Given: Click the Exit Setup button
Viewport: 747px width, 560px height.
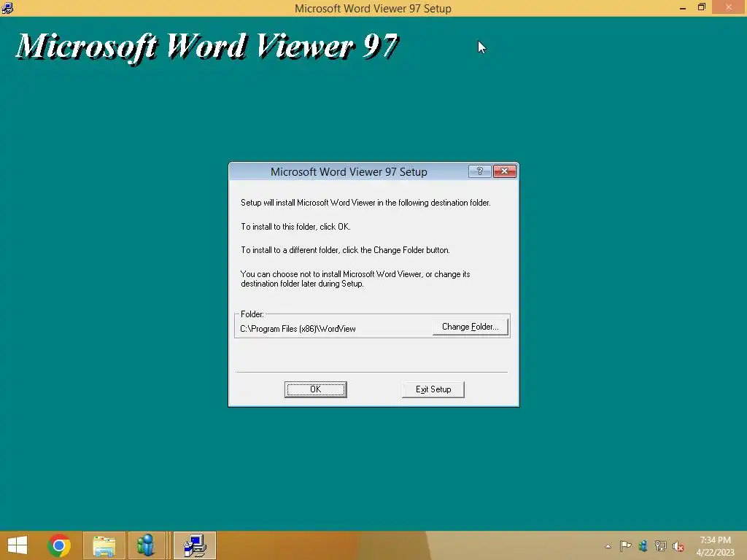Looking at the screenshot, I should pos(433,389).
